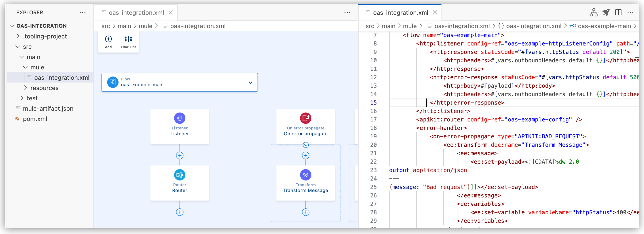Collapse the oas-example-main flow card chevron
644x234 pixels.
[x=250, y=82]
